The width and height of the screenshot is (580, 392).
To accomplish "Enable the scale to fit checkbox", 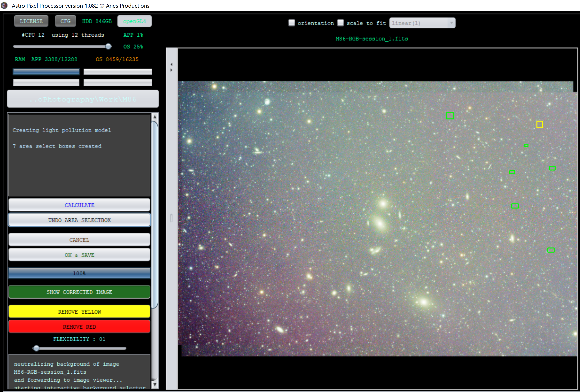I will pos(340,23).
